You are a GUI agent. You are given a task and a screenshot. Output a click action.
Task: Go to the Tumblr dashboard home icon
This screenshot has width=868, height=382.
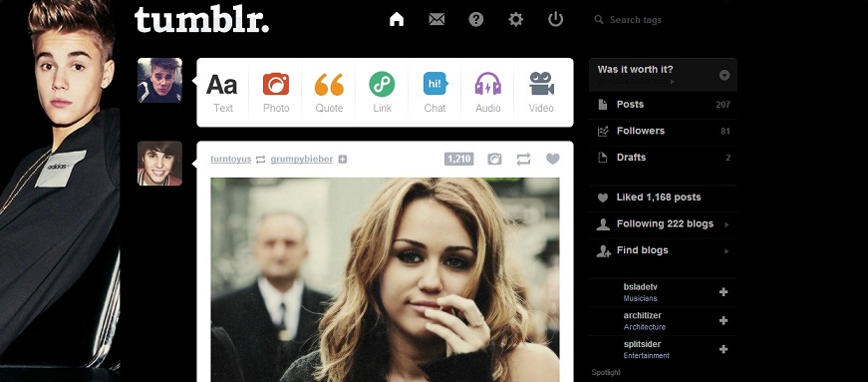[x=397, y=19]
